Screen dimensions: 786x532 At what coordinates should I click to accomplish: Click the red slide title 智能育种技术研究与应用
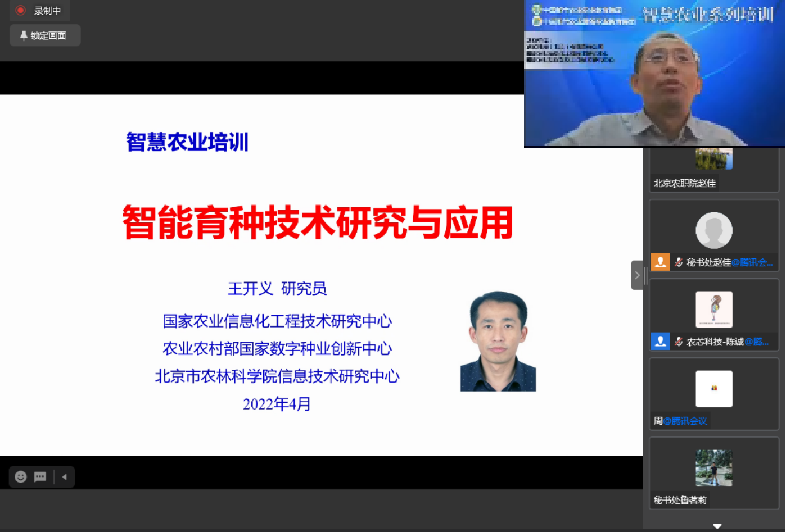[318, 223]
